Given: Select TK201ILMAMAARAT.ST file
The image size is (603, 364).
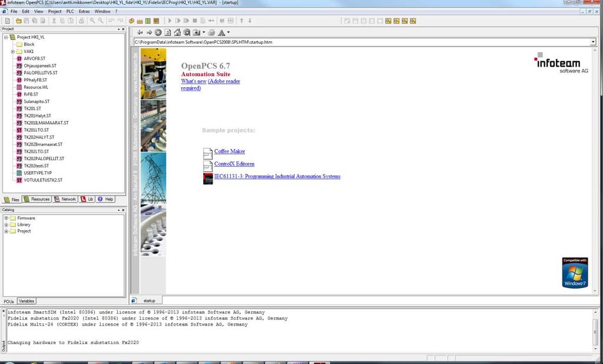Looking at the screenshot, I should click(x=46, y=123).
